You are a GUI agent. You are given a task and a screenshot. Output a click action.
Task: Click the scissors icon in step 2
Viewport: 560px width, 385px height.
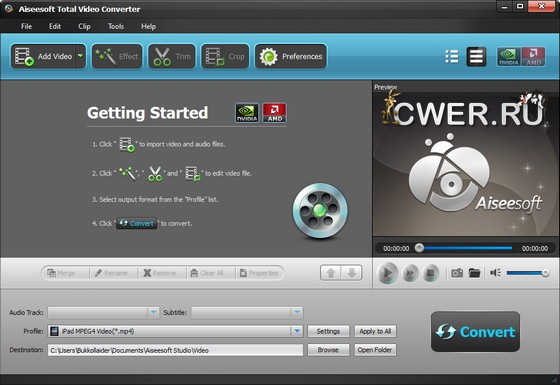coord(155,174)
